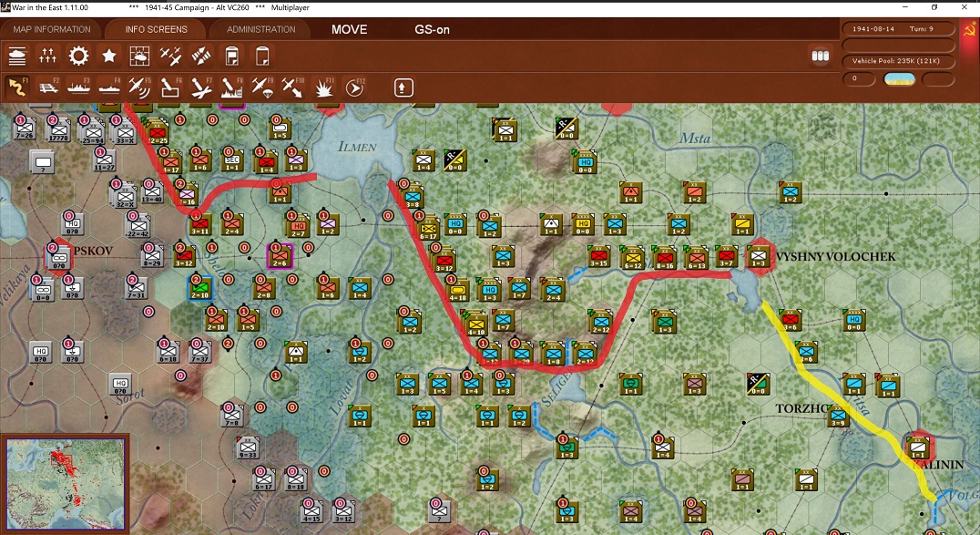Switch to the MAP INFORMATION tab
This screenshot has width=980, height=535.
(52, 29)
